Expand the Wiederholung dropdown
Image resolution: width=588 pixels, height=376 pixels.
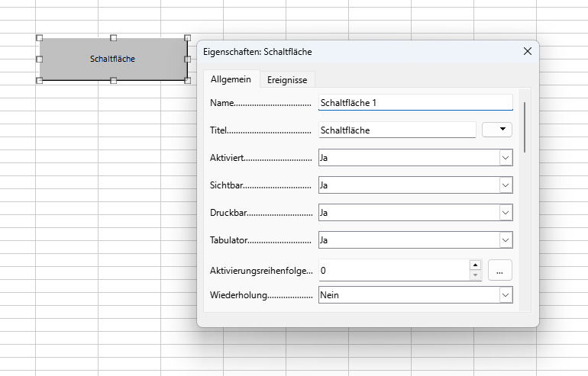tap(506, 294)
